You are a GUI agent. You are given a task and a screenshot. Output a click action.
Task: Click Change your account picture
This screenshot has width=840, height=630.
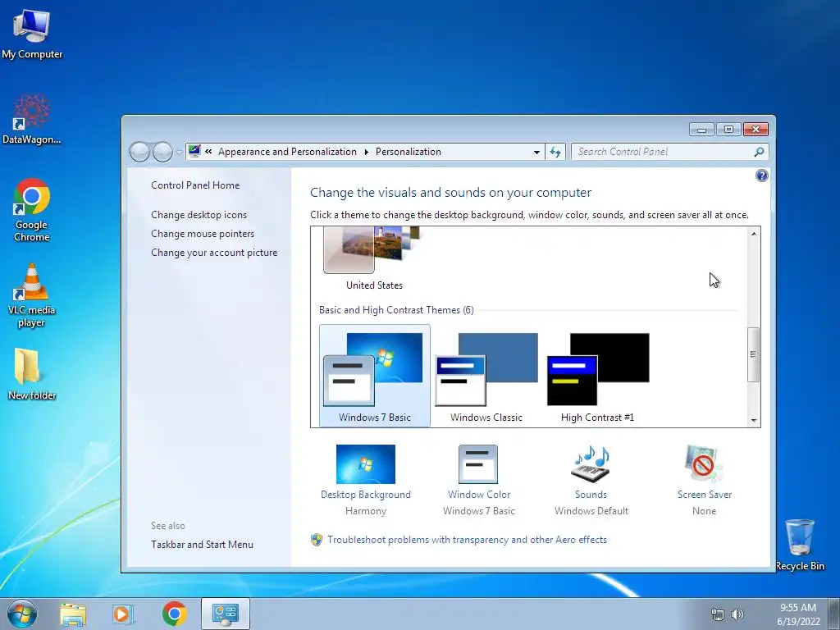214,253
